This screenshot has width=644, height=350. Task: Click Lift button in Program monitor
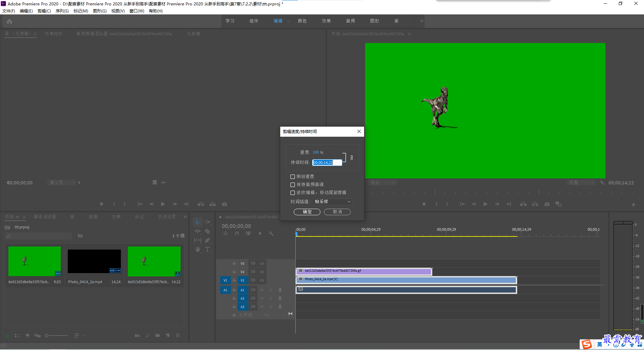(523, 204)
